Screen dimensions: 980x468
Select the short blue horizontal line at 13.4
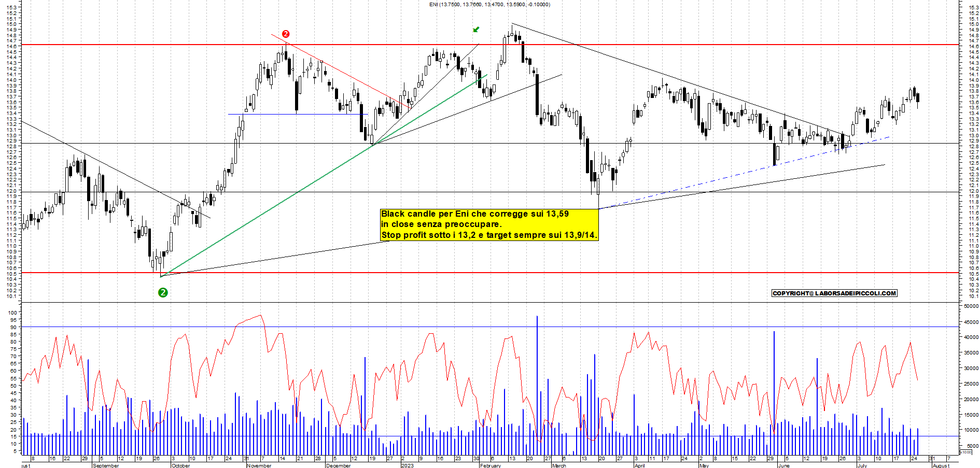[x=298, y=114]
